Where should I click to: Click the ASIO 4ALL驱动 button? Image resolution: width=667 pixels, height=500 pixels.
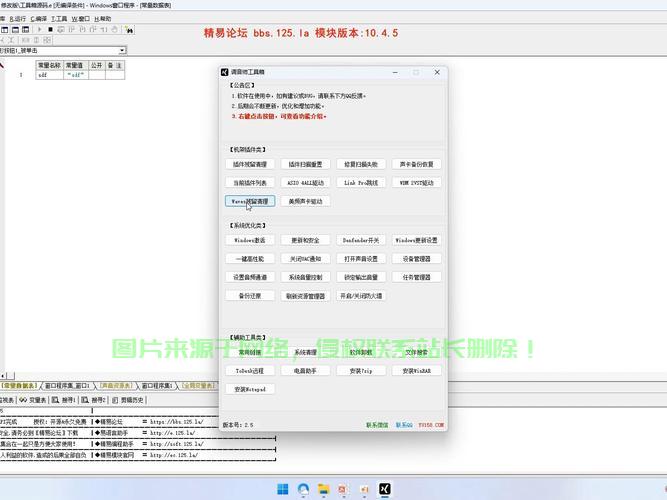305,183
